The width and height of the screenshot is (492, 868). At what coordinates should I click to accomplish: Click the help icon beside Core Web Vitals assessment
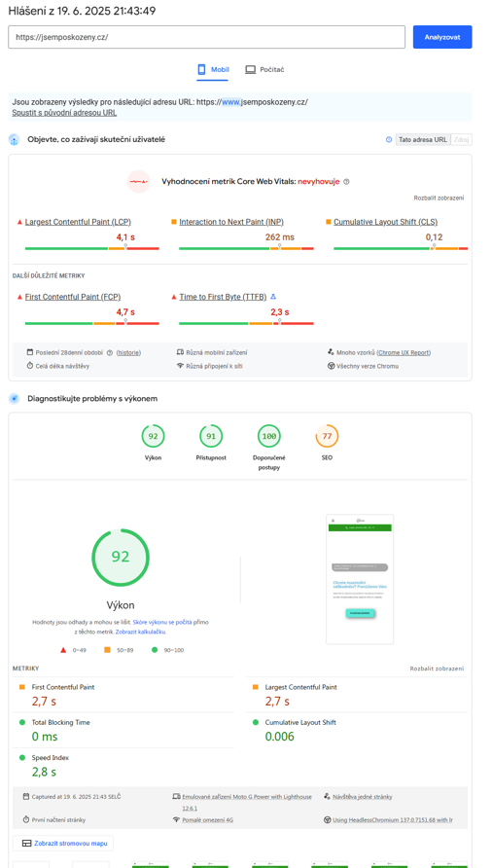click(346, 182)
